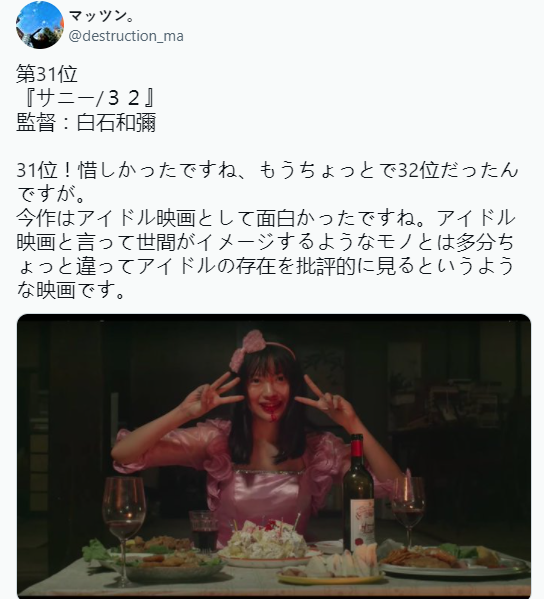Open the マッツン。 profile avatar
The height and width of the screenshot is (599, 544).
[x=40, y=24]
